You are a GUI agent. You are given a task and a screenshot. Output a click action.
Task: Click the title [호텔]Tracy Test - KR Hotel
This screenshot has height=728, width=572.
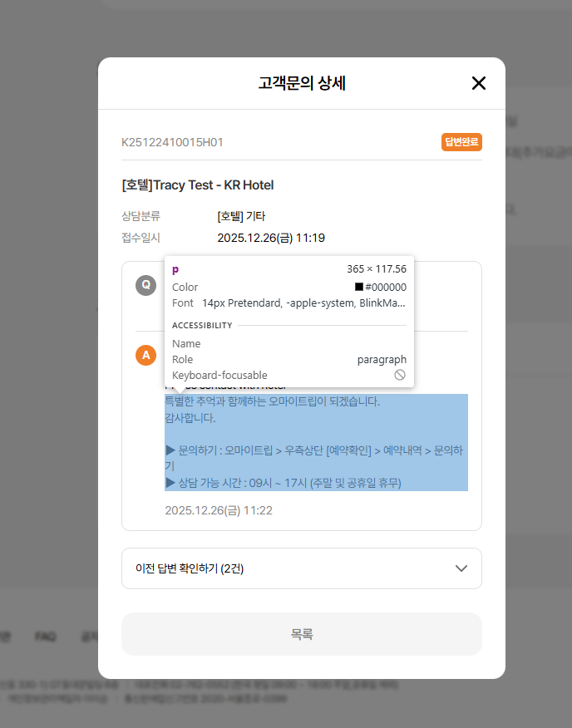click(198, 185)
